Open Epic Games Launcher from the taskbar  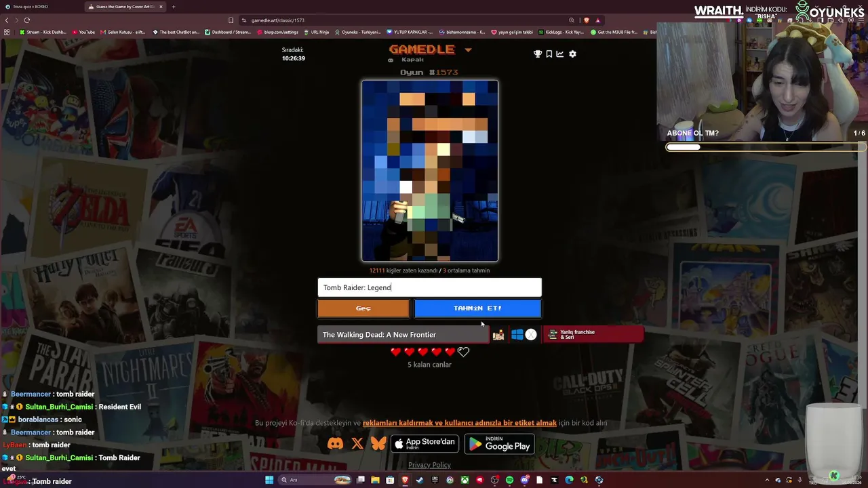[435, 480]
